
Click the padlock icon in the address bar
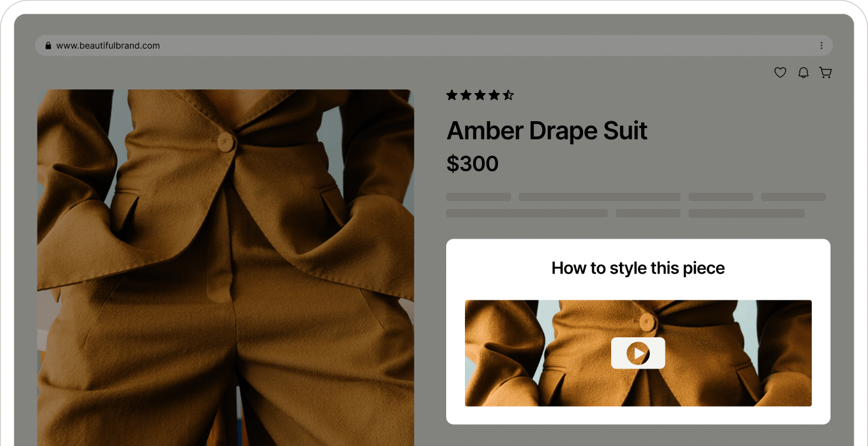(x=47, y=46)
